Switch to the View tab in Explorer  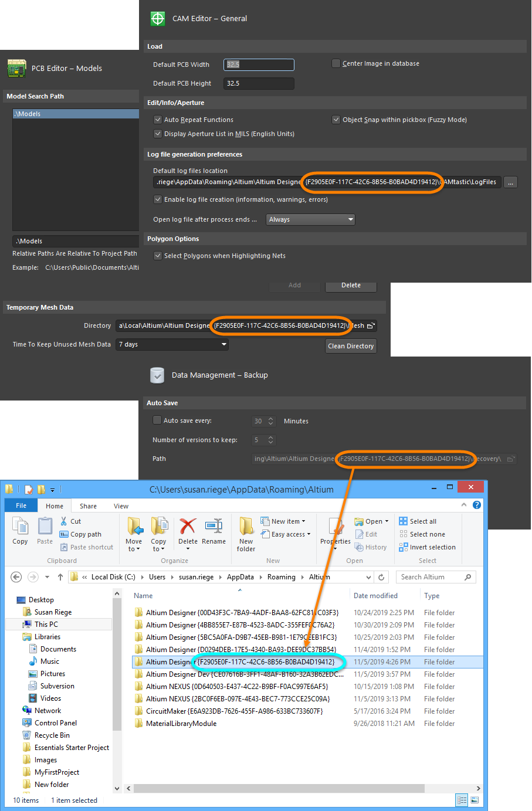pos(121,505)
